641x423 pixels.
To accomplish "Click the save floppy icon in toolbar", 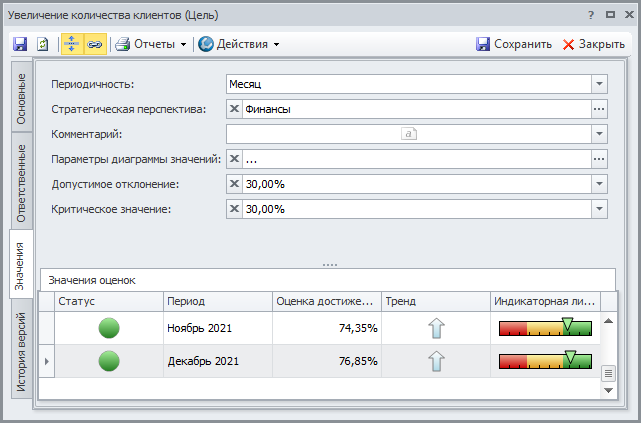I will pos(20,44).
